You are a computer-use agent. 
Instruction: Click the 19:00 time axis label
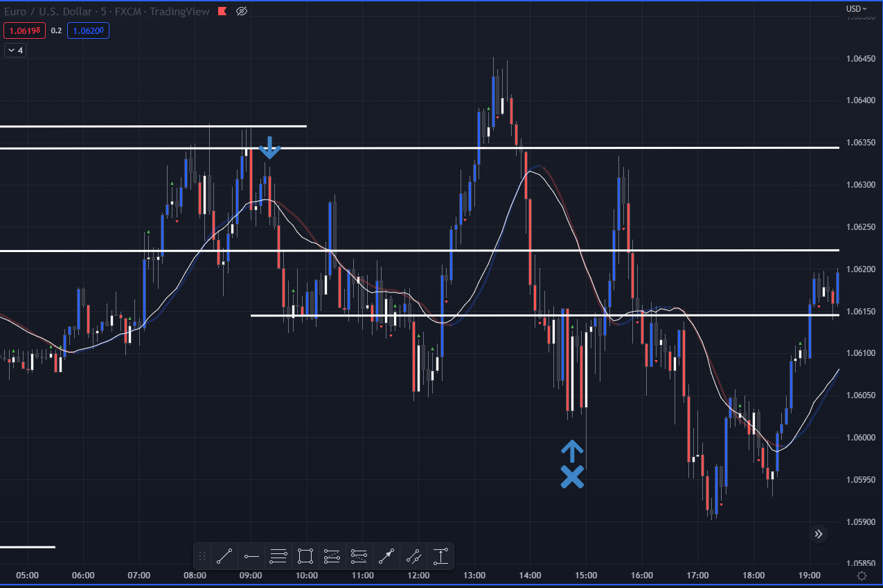810,576
